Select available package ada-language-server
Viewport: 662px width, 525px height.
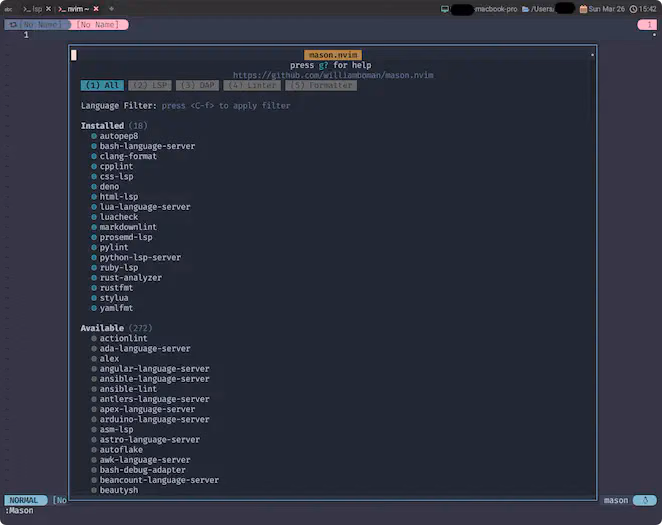click(145, 348)
